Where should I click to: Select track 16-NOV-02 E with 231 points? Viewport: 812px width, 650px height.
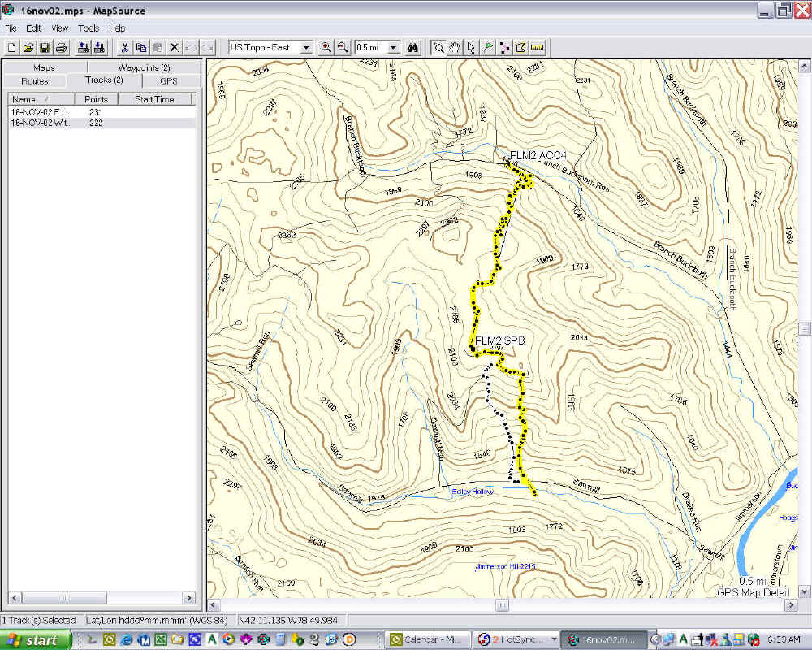pos(102,112)
